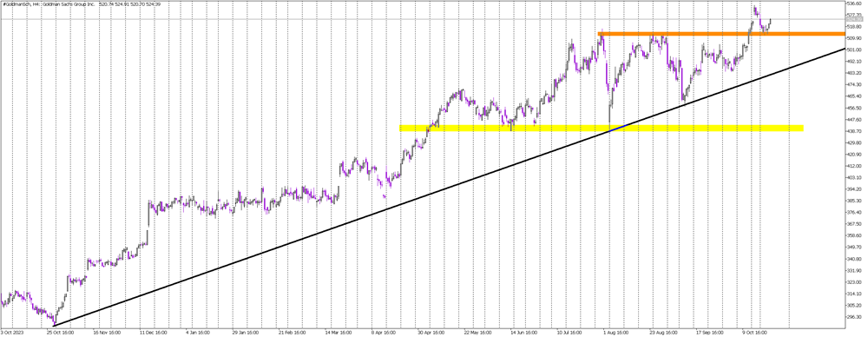Viewport: 868px width, 337px height.
Task: Click the 296.30 price axis label
Action: point(855,318)
